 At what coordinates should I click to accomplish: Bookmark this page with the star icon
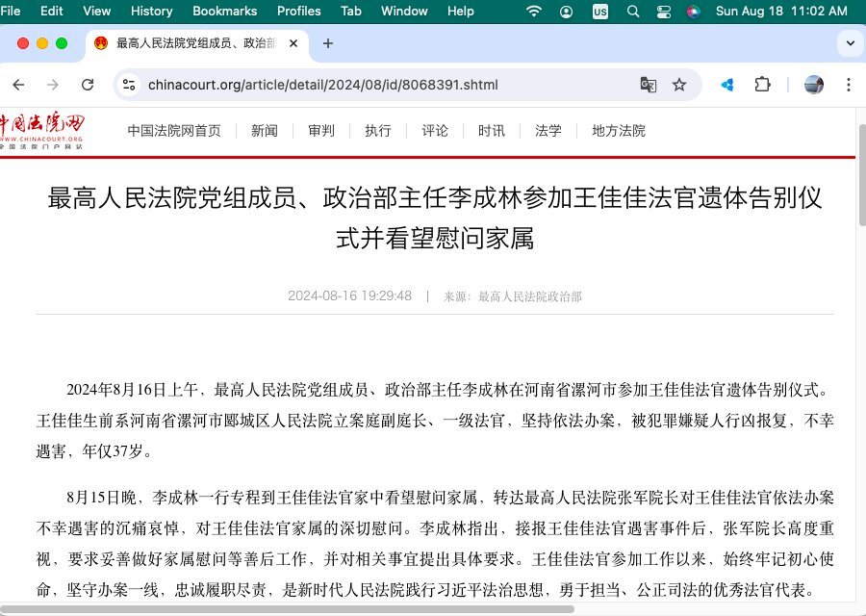coord(679,85)
